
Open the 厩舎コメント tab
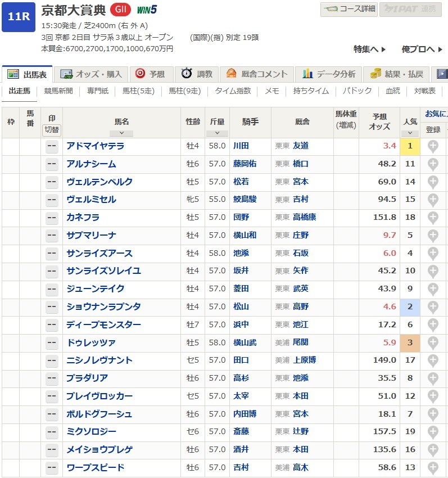tap(257, 74)
